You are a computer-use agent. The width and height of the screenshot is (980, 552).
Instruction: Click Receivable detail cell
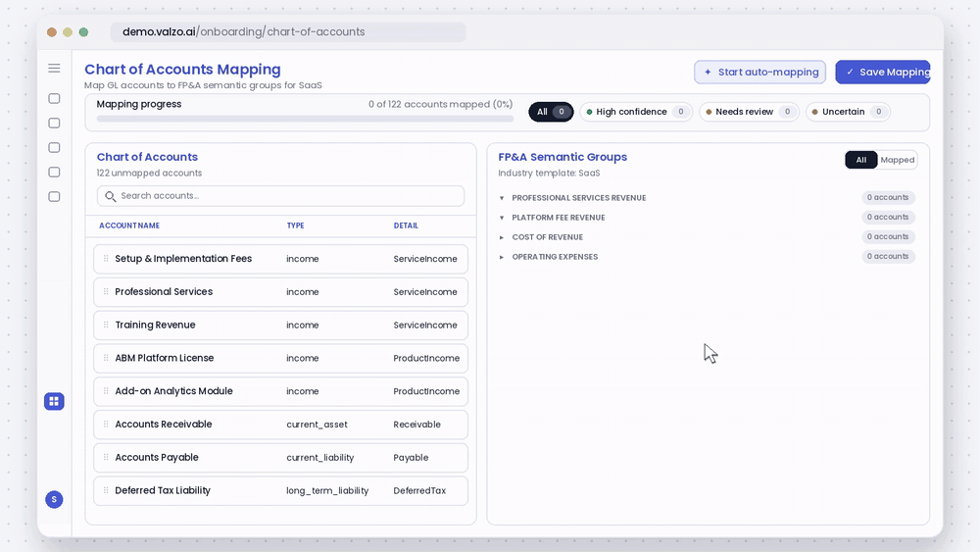coord(416,425)
